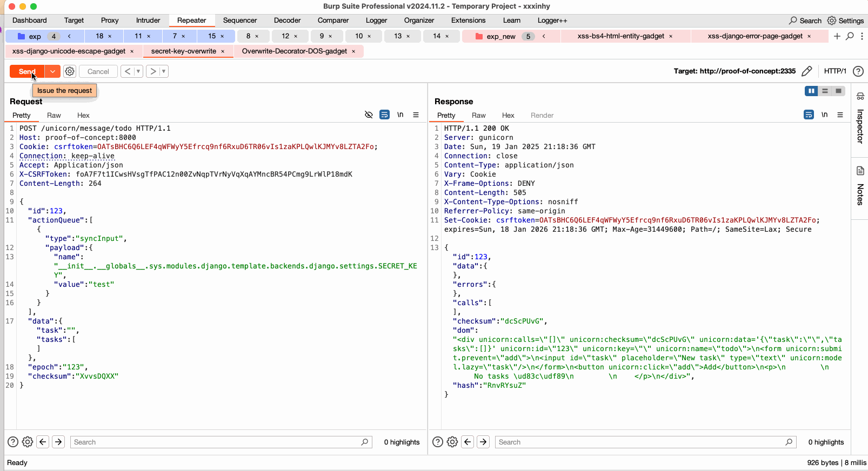Toggle word wrap icon in Request panel
This screenshot has height=471, width=868.
pyautogui.click(x=384, y=115)
